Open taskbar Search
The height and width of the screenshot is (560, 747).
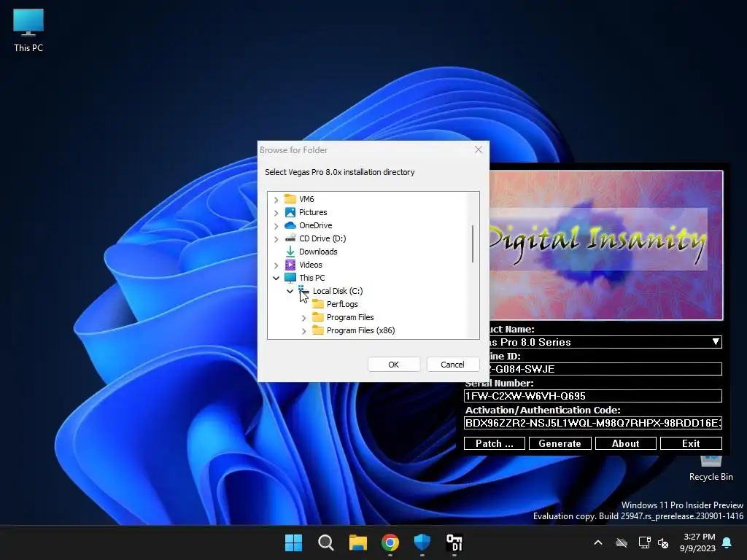click(326, 542)
